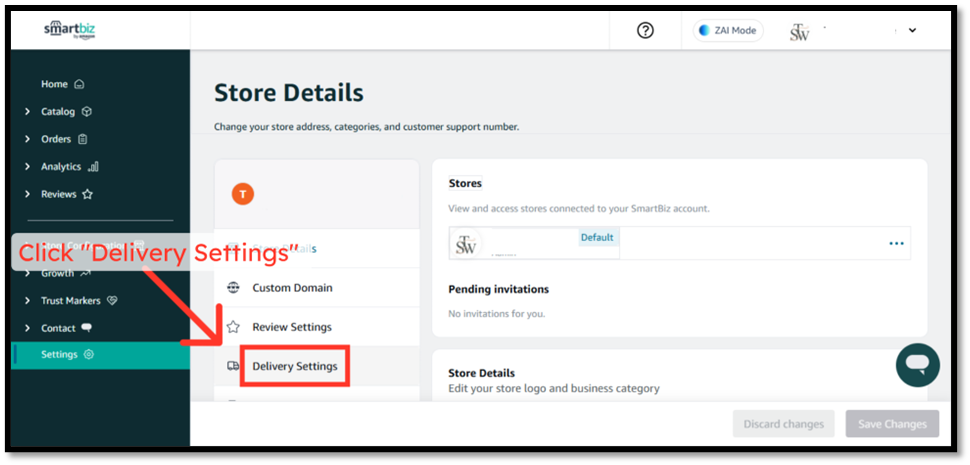Expand the Orders section arrow
The width and height of the screenshot is (970, 465).
pyautogui.click(x=27, y=139)
